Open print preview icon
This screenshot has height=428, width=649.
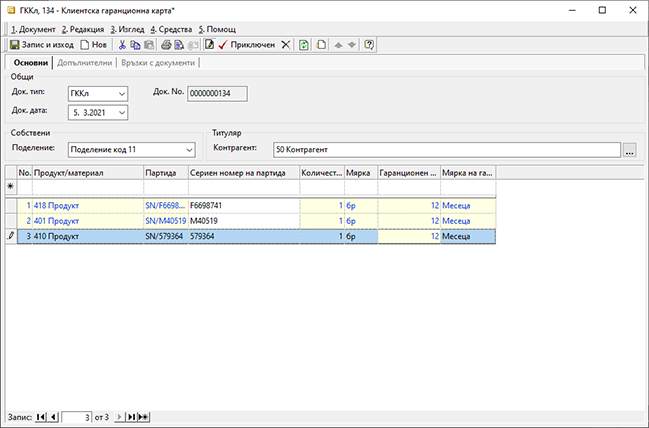tap(179, 45)
